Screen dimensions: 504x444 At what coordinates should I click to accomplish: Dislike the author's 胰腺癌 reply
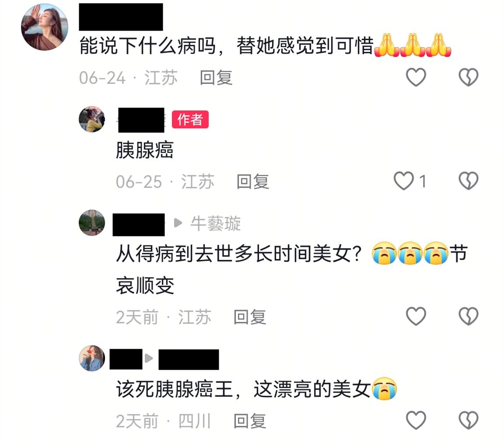click(468, 181)
